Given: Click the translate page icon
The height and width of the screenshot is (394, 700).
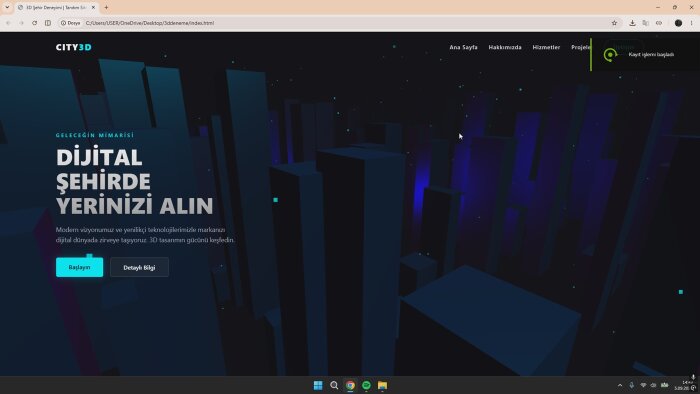Looking at the screenshot, I should click(646, 23).
